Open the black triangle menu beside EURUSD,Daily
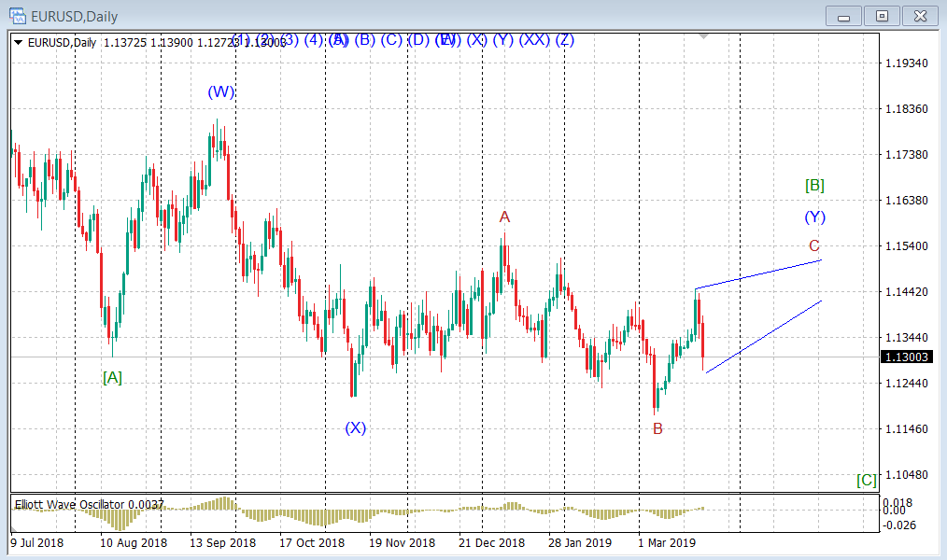The width and height of the screenshot is (947, 560). pos(18,42)
